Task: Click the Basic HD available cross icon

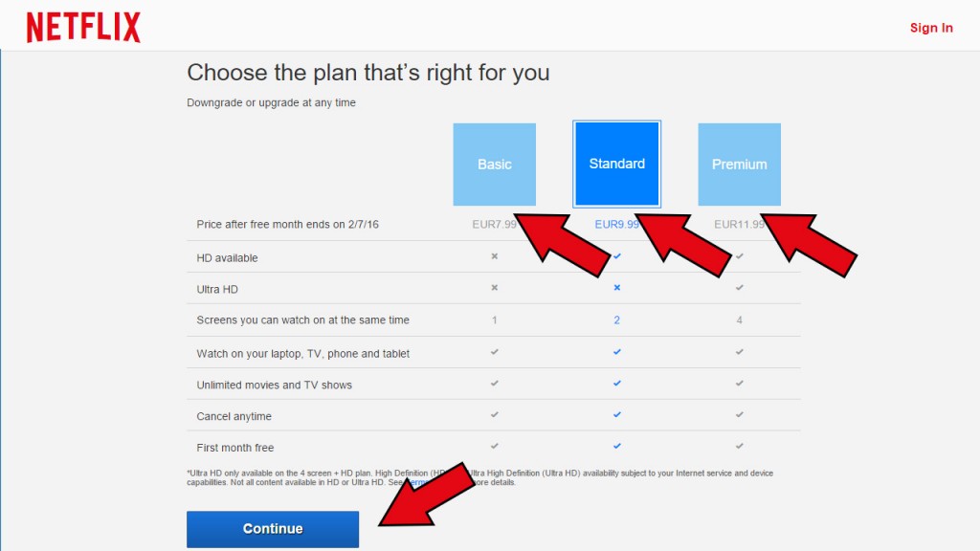Action: coord(495,256)
